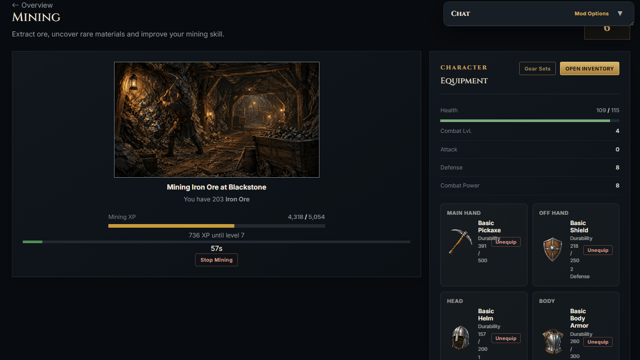
Task: Collapse the Chat panel arrow
Action: tap(620, 13)
